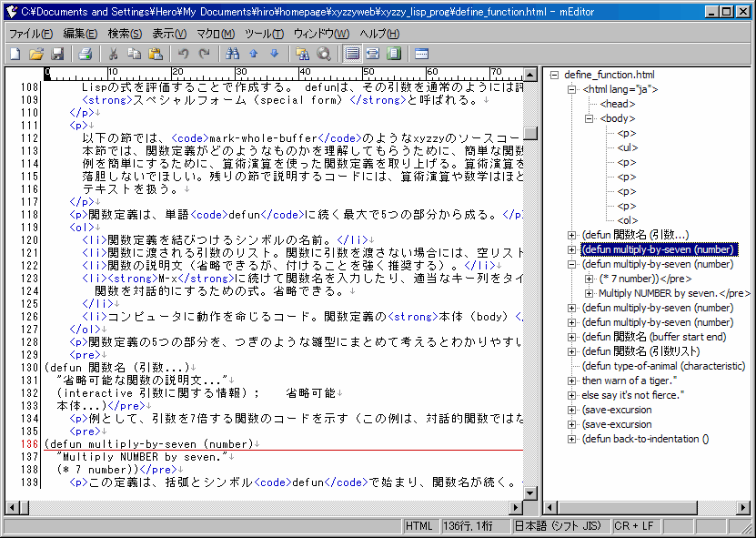This screenshot has height=538, width=756.
Task: Save the file using the floppy disk icon
Action: [56, 54]
